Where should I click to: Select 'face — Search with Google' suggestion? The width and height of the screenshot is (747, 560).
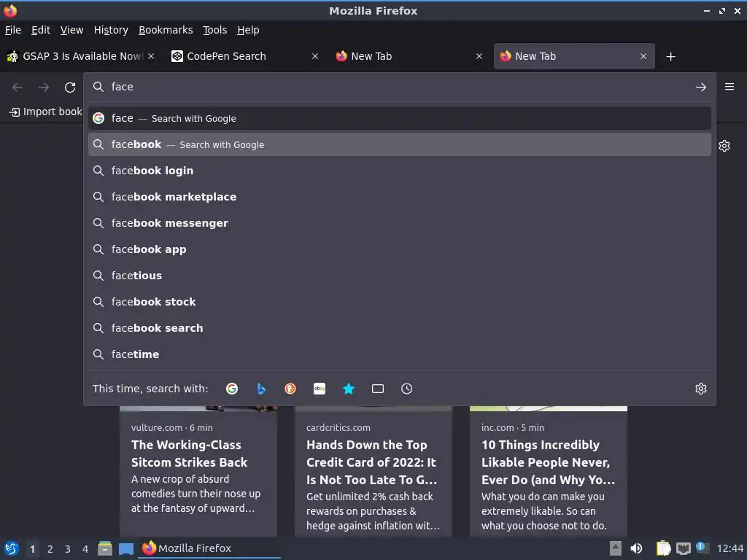[x=400, y=118]
